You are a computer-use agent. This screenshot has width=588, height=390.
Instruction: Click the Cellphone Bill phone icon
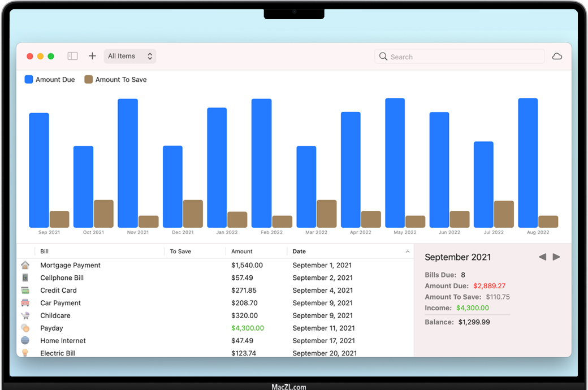coord(25,278)
